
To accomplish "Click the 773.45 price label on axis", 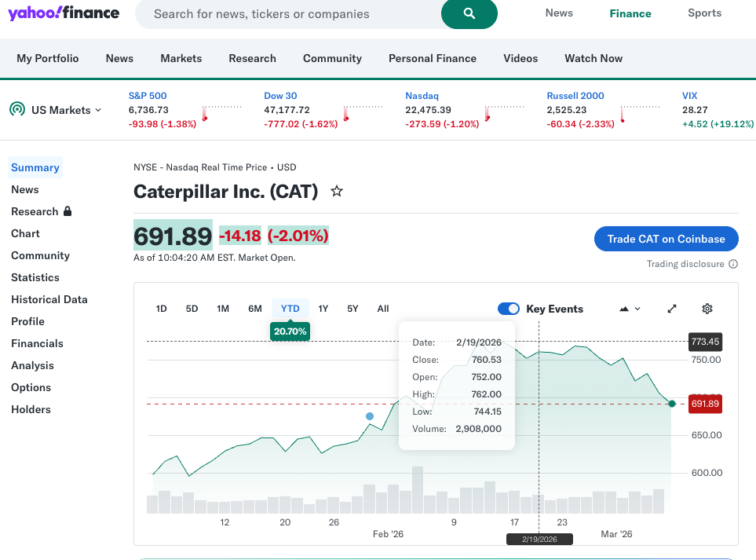I will 704,342.
